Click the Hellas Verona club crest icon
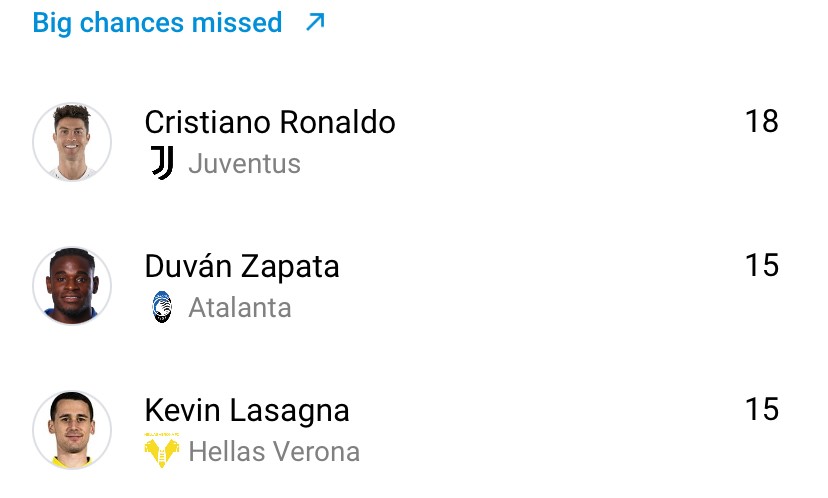This screenshot has height=498, width=828. coord(162,451)
